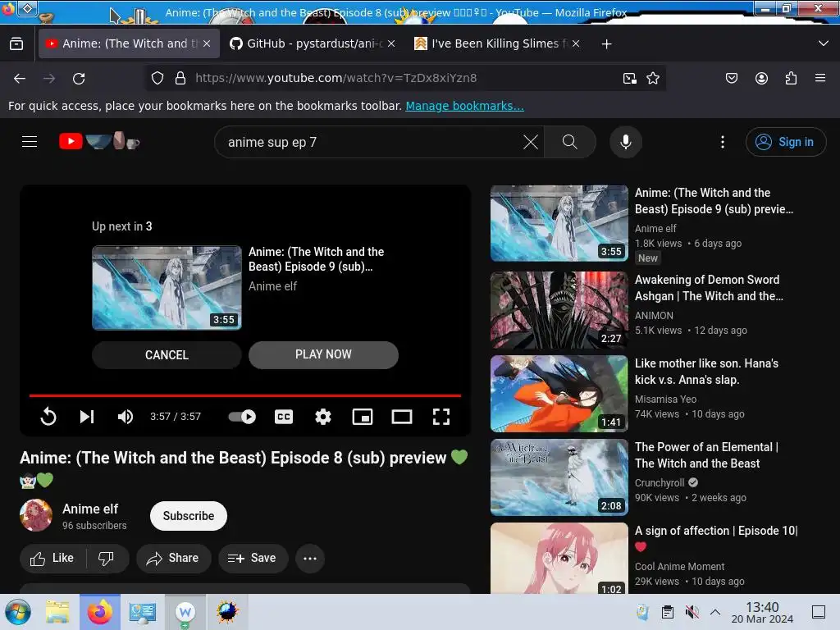Viewport: 840px width, 630px height.
Task: Visit the Crunchyroll channel name
Action: 660,482
